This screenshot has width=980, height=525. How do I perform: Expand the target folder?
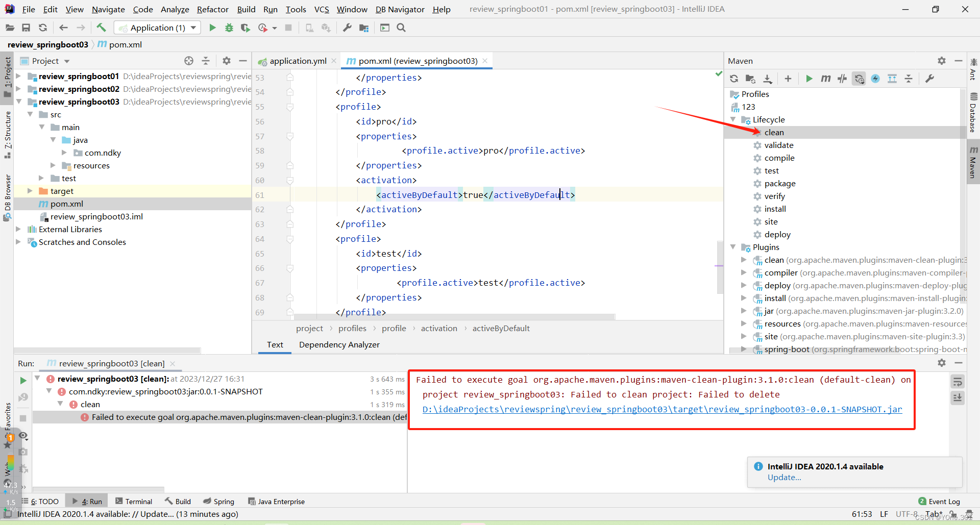click(30, 191)
